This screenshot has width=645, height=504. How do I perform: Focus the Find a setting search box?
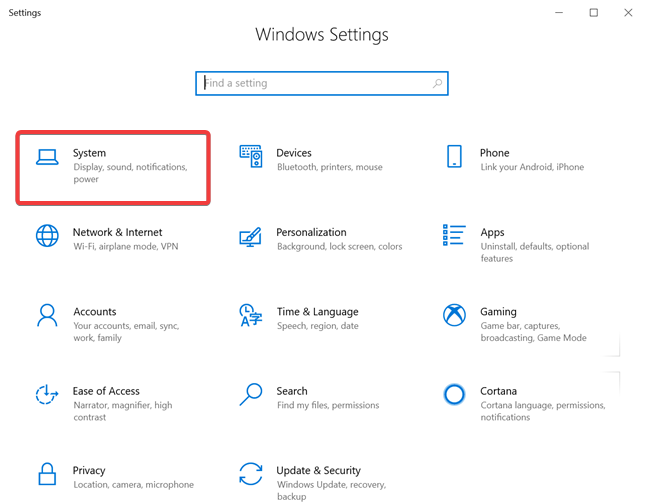[322, 84]
